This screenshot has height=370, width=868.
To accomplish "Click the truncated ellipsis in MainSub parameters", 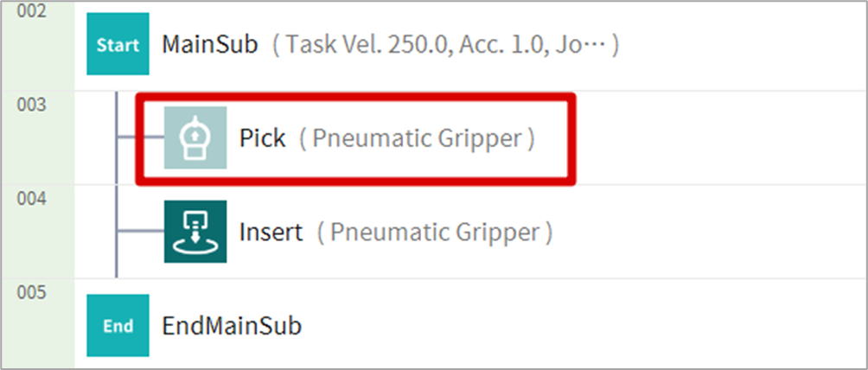I will point(597,45).
